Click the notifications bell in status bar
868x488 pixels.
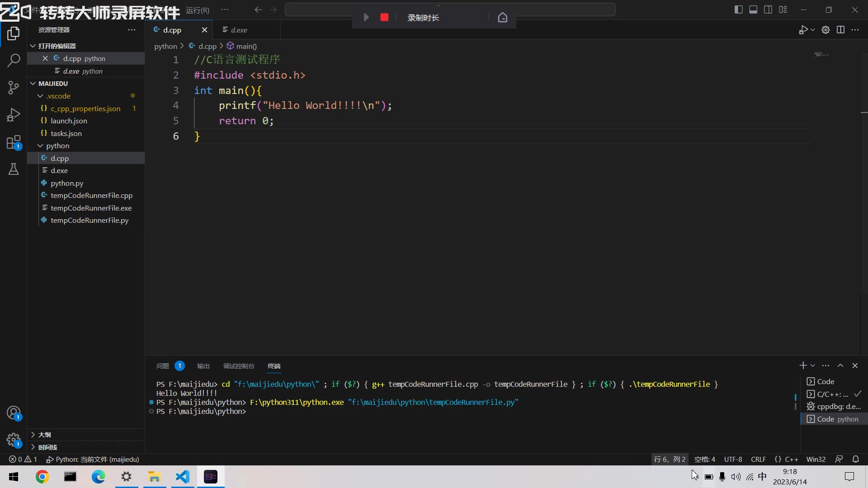pos(855,459)
